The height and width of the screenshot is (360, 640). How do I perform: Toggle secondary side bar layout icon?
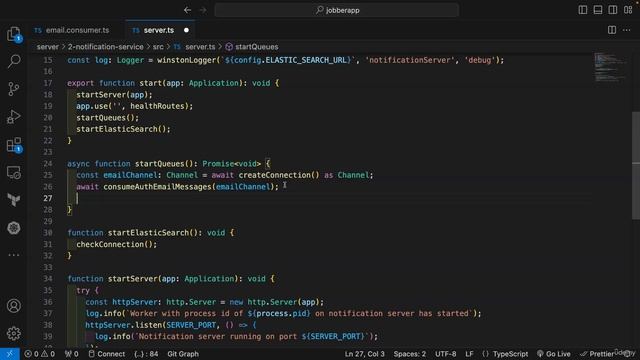click(613, 10)
